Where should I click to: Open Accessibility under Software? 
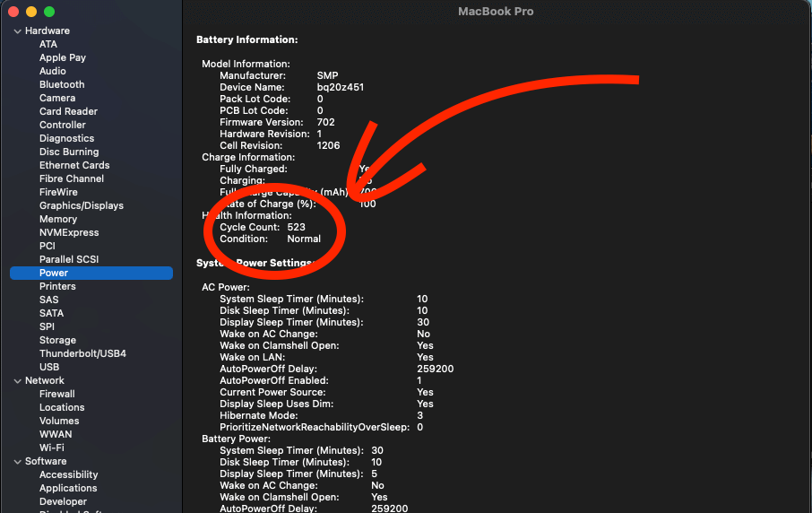(68, 475)
